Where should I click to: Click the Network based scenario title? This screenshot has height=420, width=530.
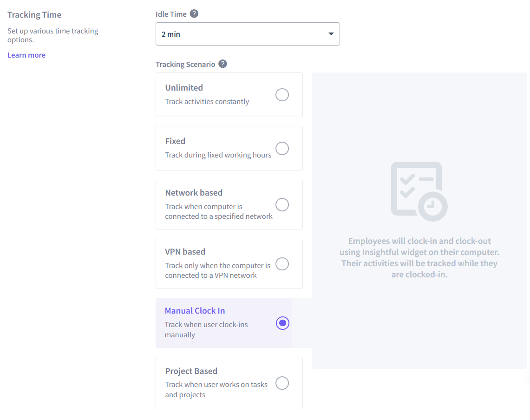pos(194,193)
